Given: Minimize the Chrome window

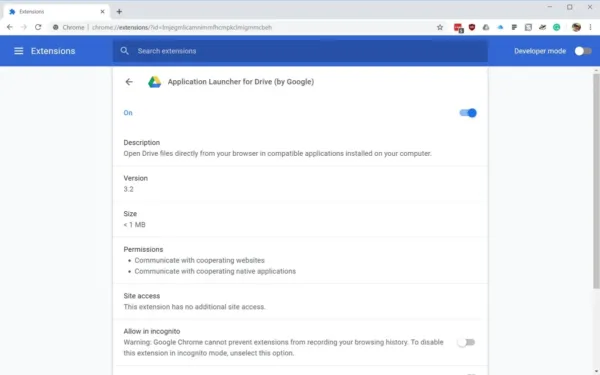Looking at the screenshot, I should click(549, 7).
